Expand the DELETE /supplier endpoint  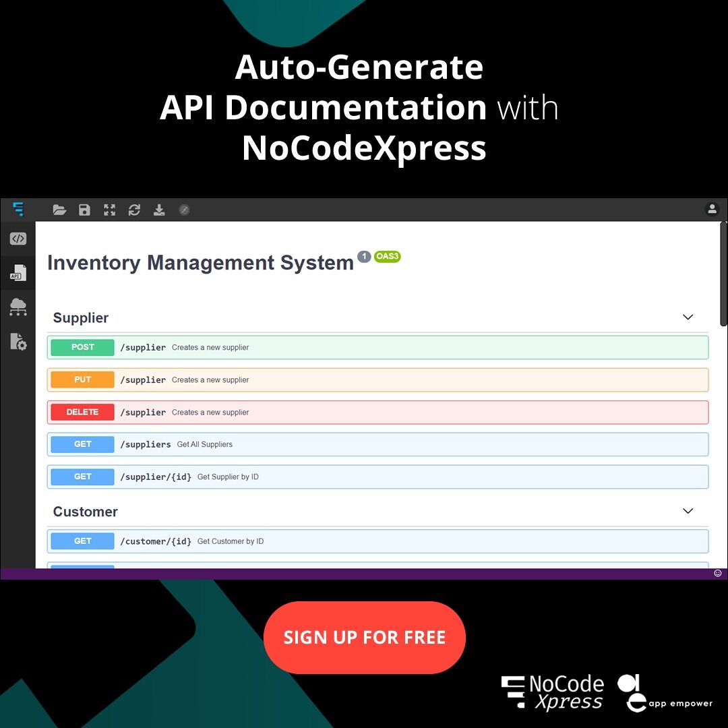tap(377, 412)
